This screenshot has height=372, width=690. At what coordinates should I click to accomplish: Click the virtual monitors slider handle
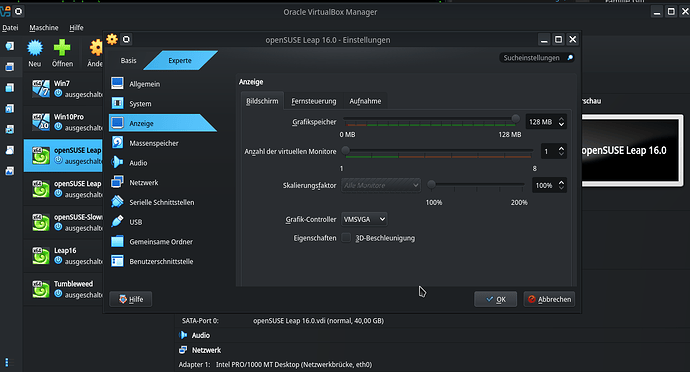click(x=346, y=151)
